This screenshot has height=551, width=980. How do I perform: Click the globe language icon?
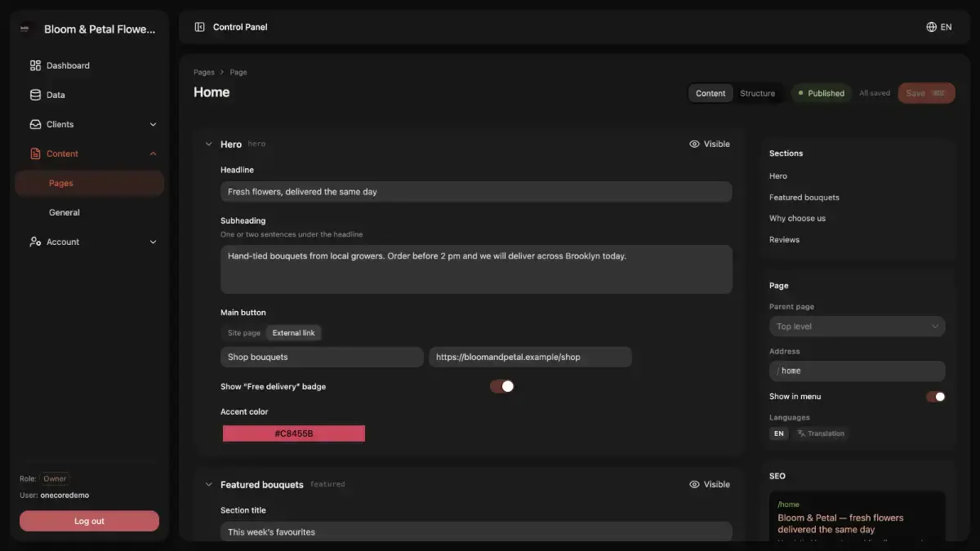pos(931,27)
